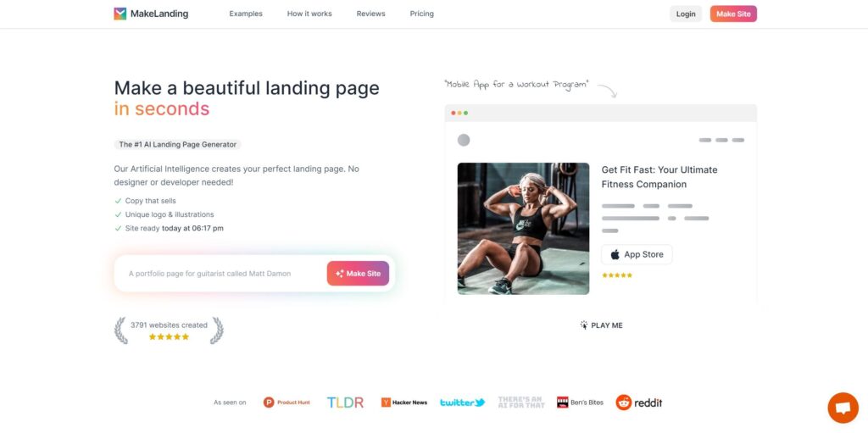Viewport: 868px width, 433px height.
Task: Open the How it works section
Action: click(309, 14)
